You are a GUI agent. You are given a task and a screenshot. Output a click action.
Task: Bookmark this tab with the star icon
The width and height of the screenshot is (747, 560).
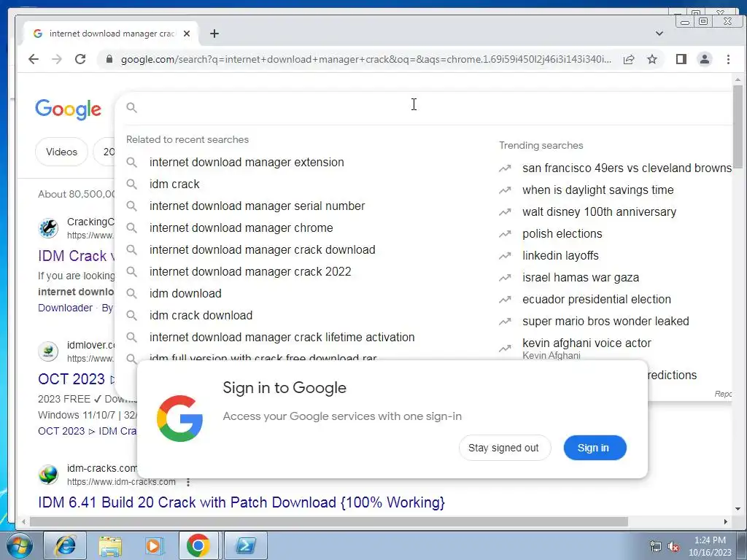(x=652, y=59)
